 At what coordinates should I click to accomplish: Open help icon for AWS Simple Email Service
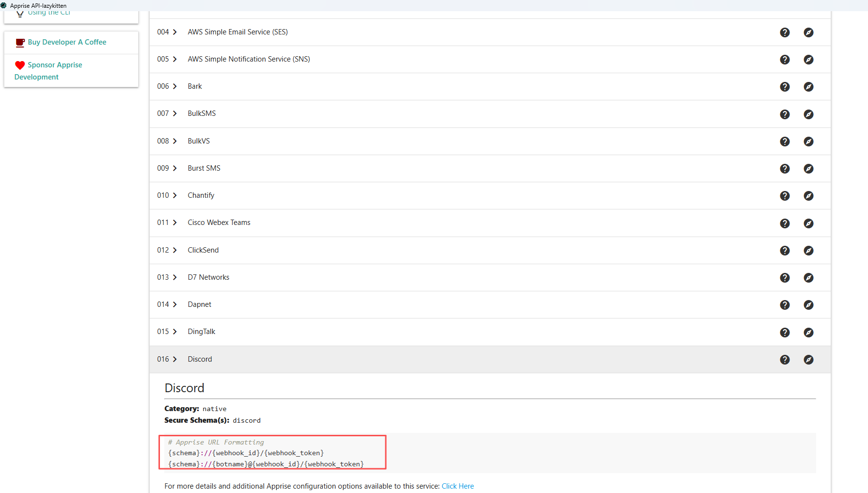click(x=785, y=32)
